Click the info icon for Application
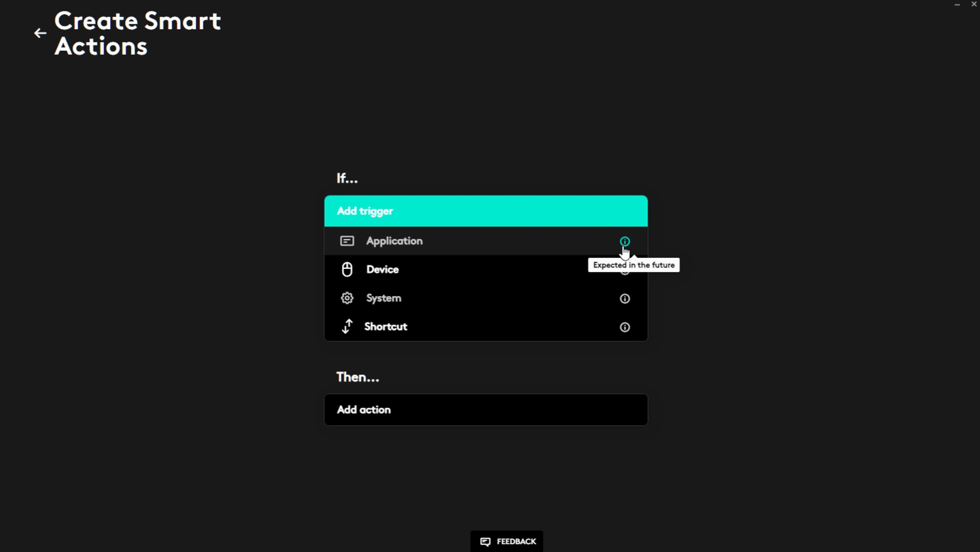Image resolution: width=980 pixels, height=552 pixels. click(x=624, y=241)
